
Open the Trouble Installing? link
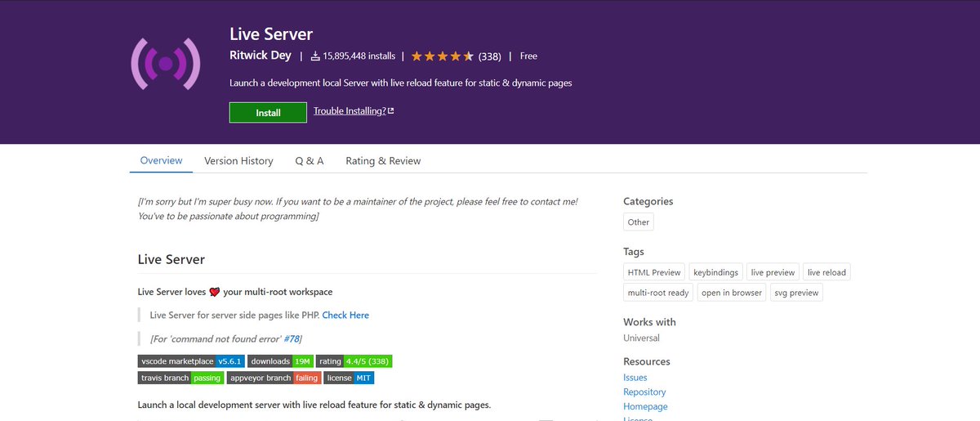point(350,110)
